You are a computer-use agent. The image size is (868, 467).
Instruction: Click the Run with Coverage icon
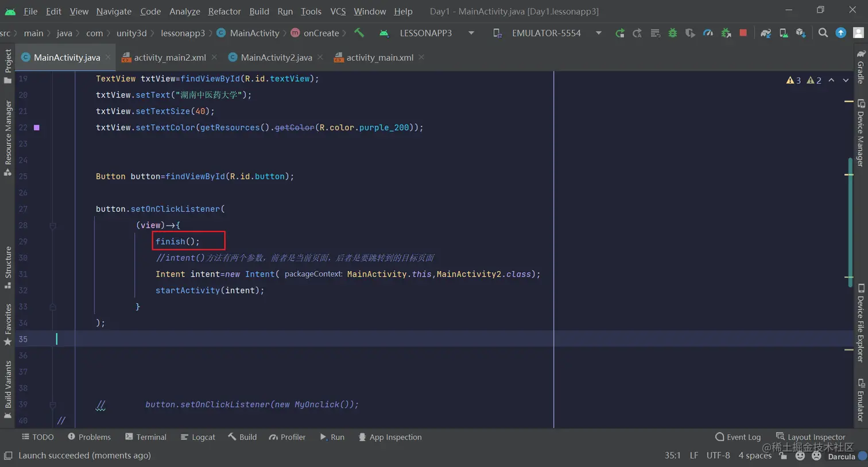tap(691, 33)
